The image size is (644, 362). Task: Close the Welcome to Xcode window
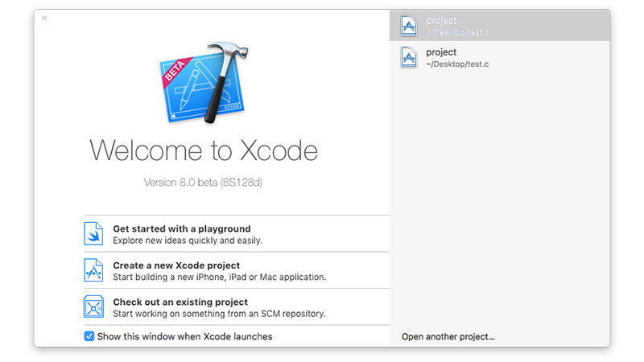click(44, 18)
